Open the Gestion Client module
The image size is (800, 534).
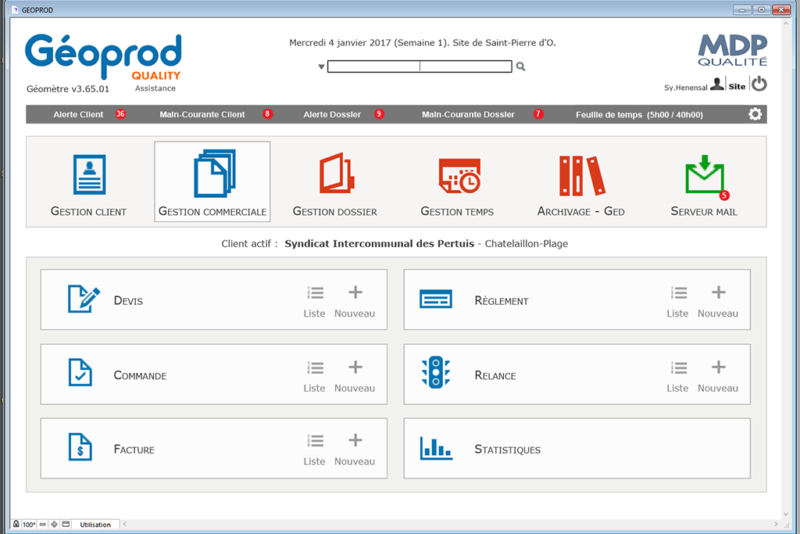(88, 185)
